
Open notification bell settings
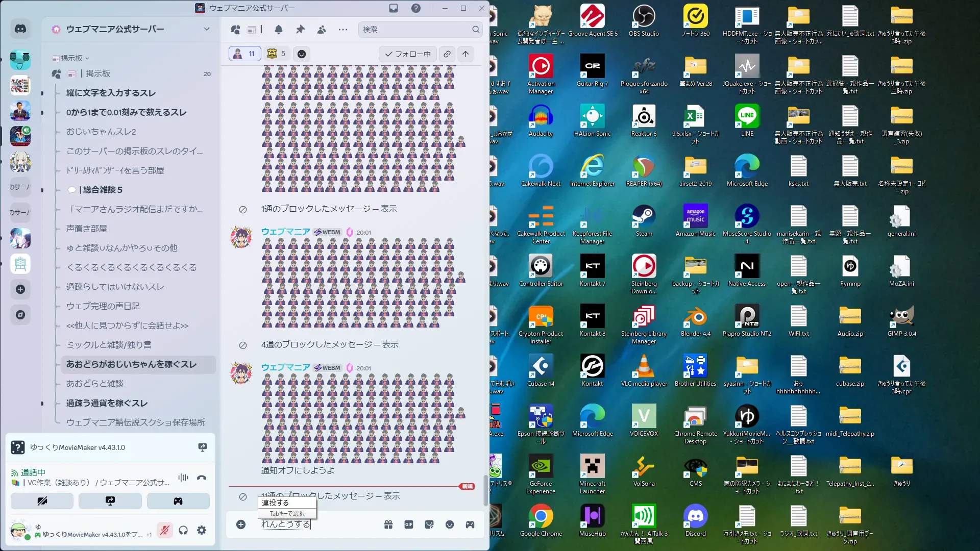coord(279,30)
